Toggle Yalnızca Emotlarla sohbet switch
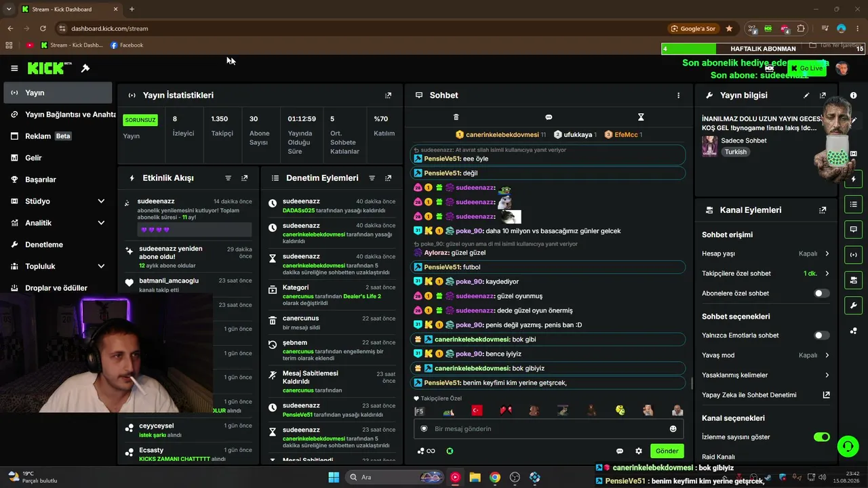The height and width of the screenshot is (488, 868). 821,335
